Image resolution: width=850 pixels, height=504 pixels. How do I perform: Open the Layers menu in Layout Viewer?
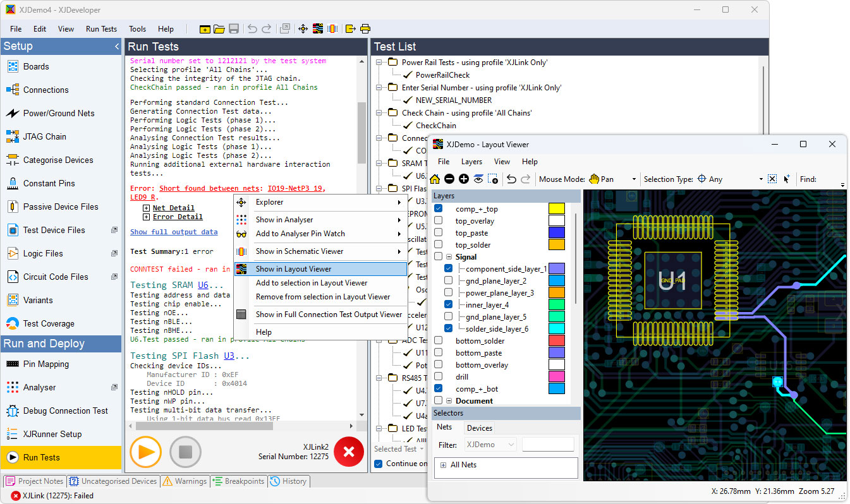point(471,162)
